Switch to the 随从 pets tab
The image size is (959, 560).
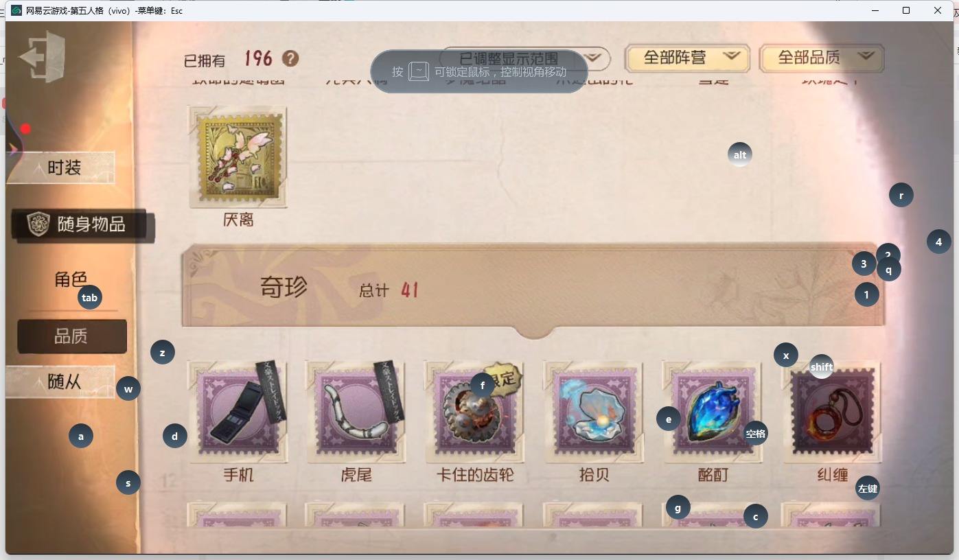click(x=62, y=382)
